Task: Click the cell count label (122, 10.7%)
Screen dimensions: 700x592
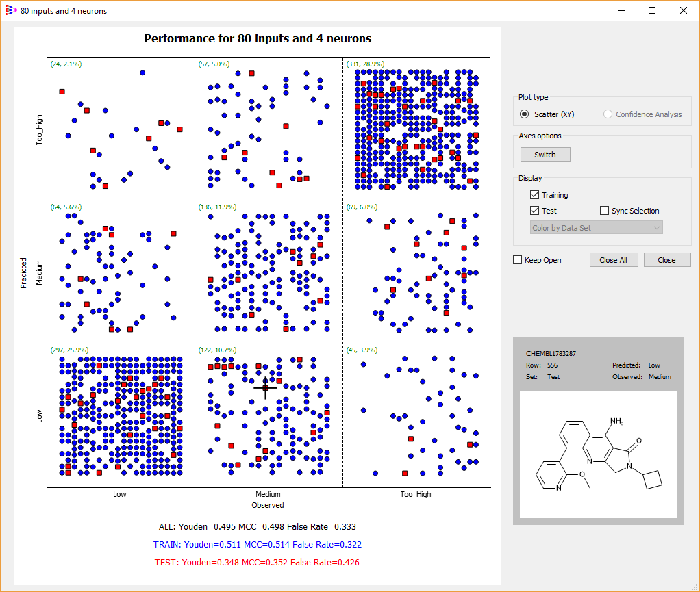Action: coord(217,350)
